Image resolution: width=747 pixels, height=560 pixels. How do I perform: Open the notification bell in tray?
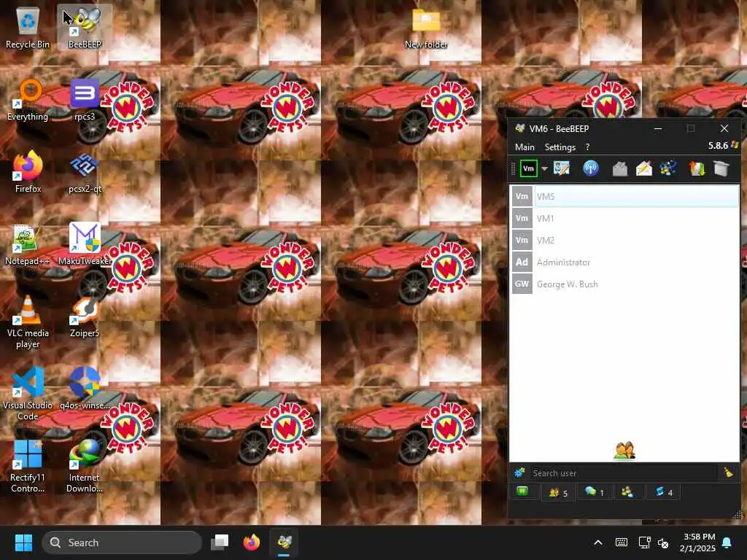[727, 542]
